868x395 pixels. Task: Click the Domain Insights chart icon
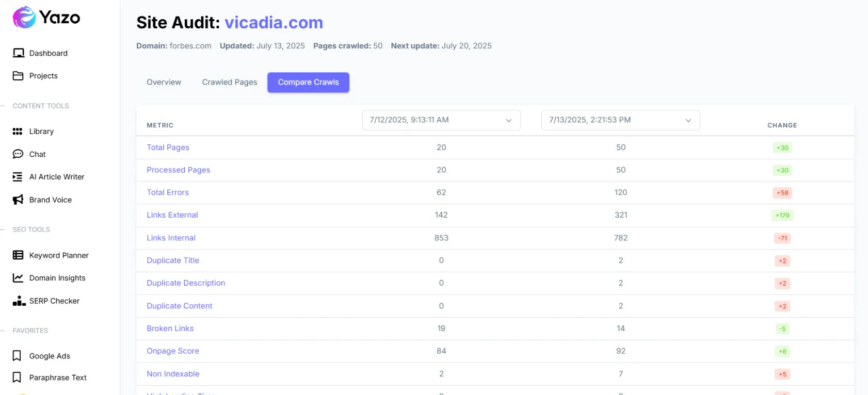pos(18,278)
